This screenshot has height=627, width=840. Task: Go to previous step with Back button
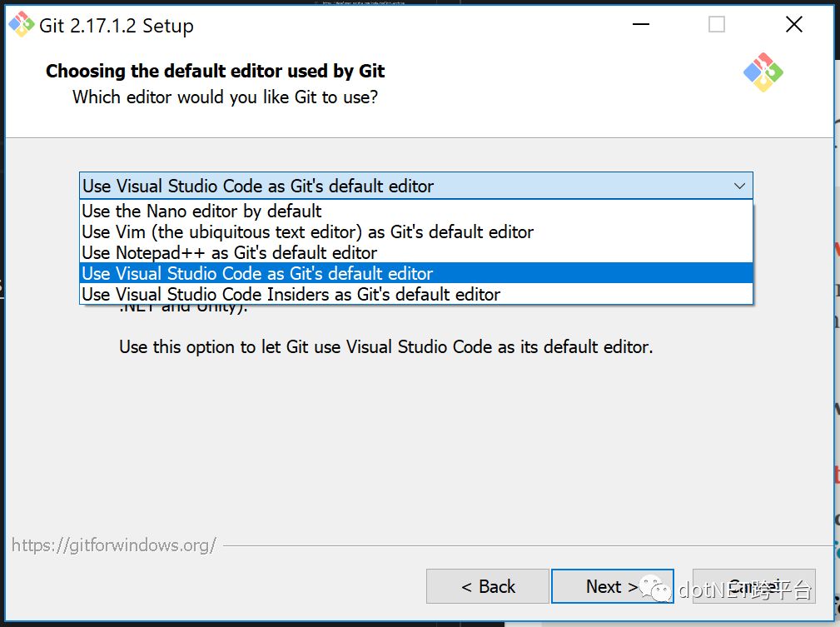pyautogui.click(x=488, y=586)
